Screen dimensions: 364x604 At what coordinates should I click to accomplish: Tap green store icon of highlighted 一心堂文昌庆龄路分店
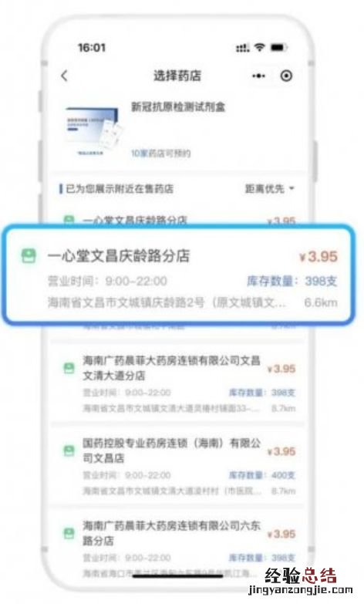[x=29, y=256]
